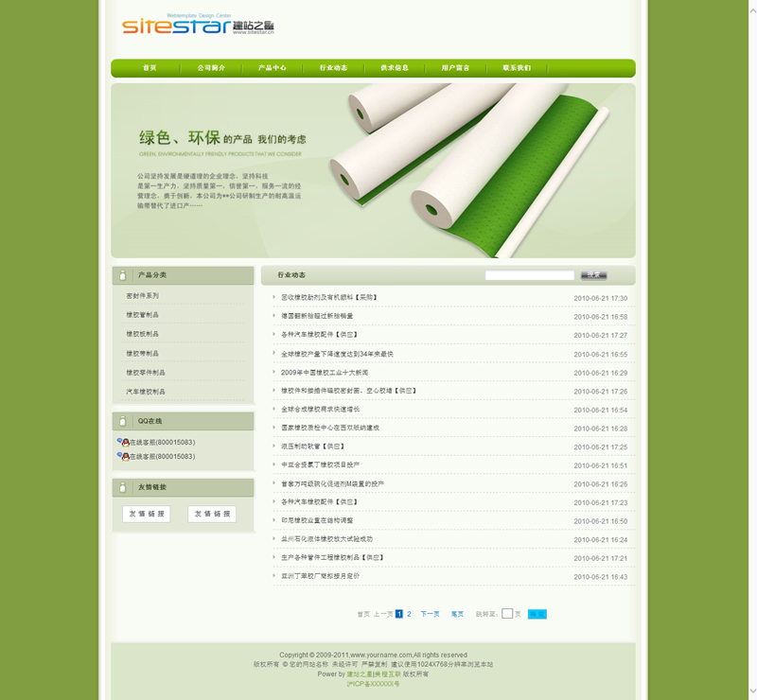Open the 汽车橡胶制品 category
Viewport: 757px width, 700px height.
(x=146, y=392)
